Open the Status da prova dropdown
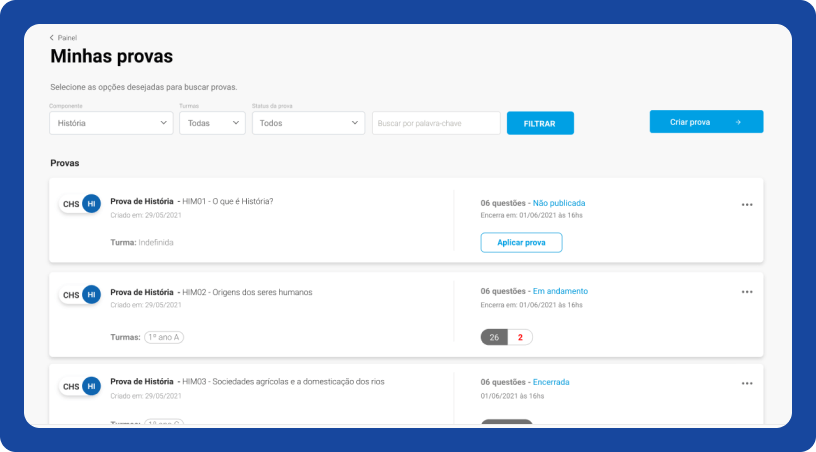This screenshot has height=452, width=816. [308, 123]
